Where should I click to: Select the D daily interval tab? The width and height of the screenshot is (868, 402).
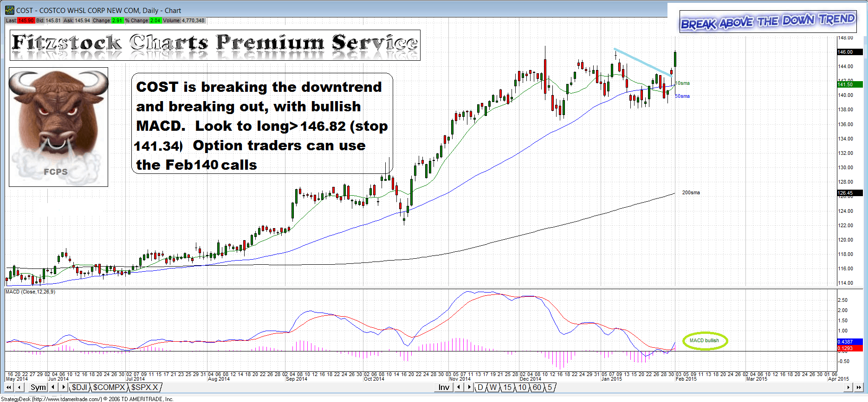[x=480, y=387]
